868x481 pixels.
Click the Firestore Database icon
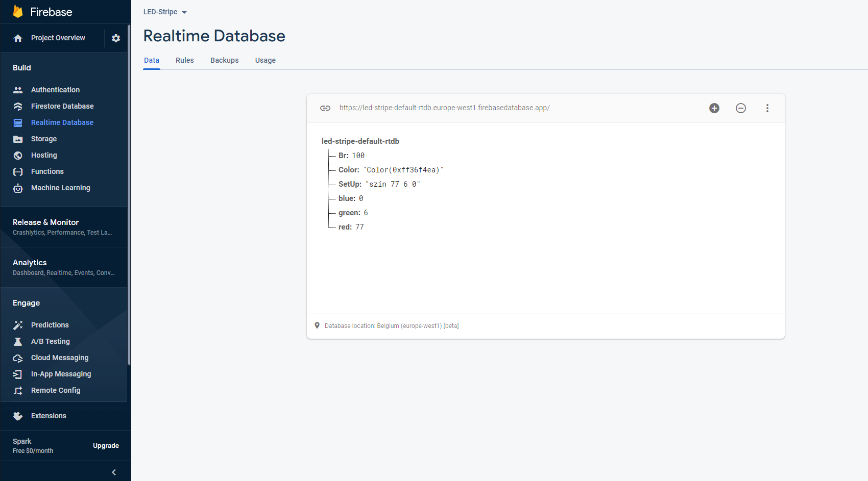18,106
